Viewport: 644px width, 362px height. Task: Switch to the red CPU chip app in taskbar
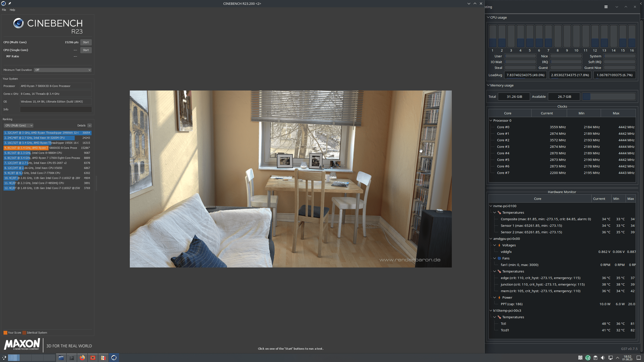coord(93,357)
